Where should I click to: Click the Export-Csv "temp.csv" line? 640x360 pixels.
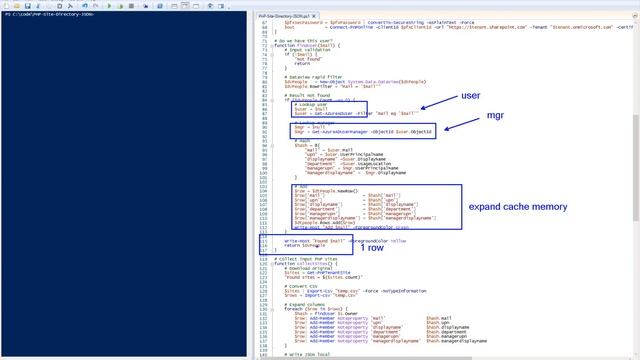pos(356,291)
